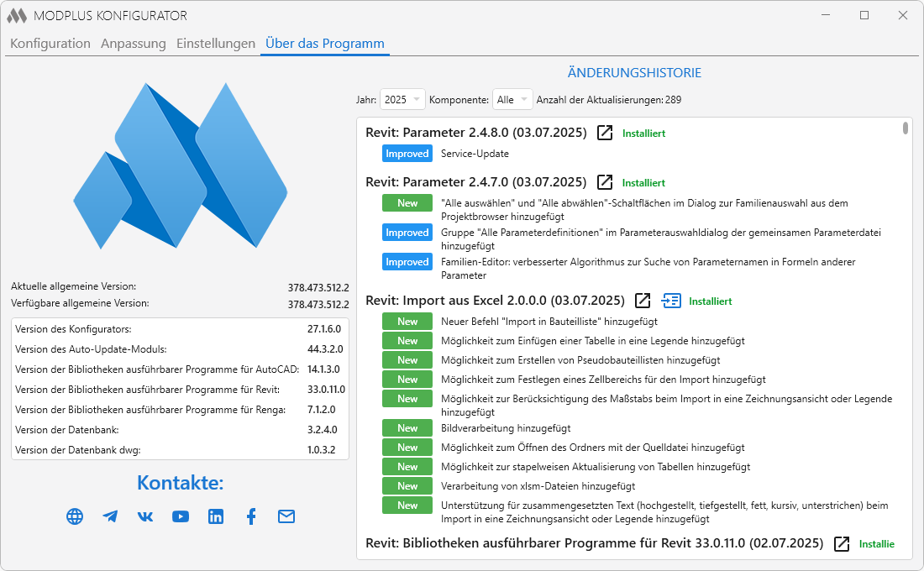
Task: Close the ModPlus Konfigurator window
Action: click(903, 15)
